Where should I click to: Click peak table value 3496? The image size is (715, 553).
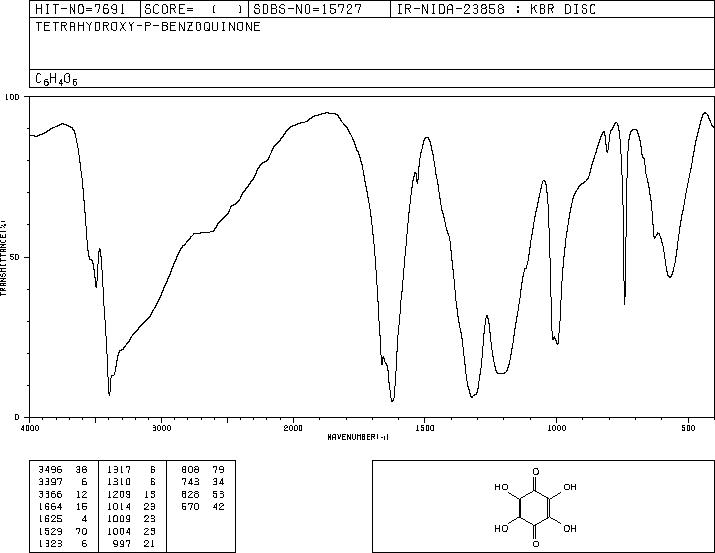click(x=50, y=470)
